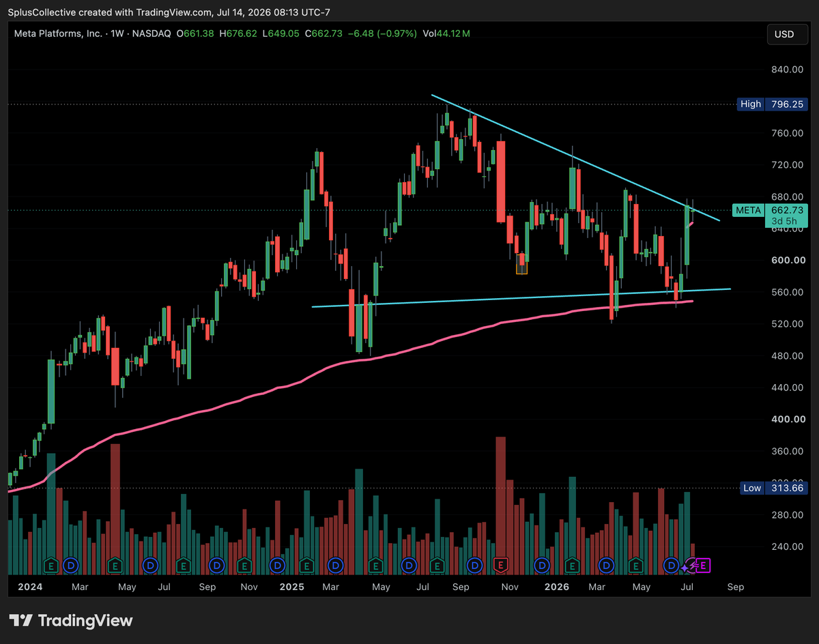This screenshot has height=644, width=819.
Task: Open the USD currency selector
Action: (784, 34)
